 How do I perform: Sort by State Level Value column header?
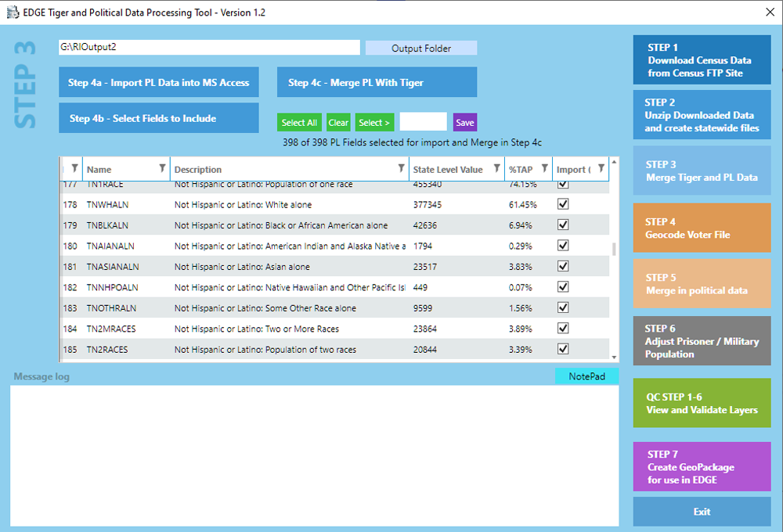click(447, 170)
